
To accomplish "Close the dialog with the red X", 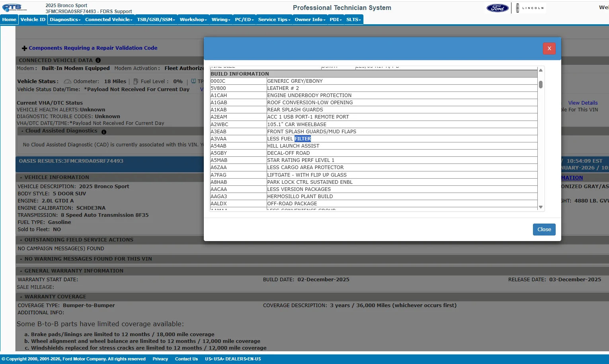I will pyautogui.click(x=549, y=49).
